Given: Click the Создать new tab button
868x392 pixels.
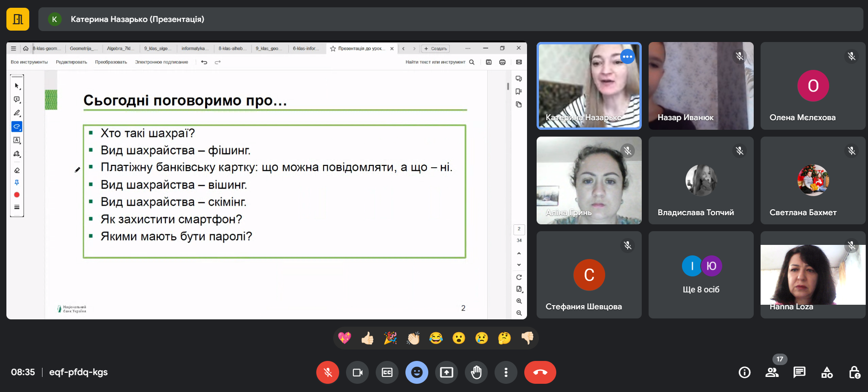Looking at the screenshot, I should point(435,48).
